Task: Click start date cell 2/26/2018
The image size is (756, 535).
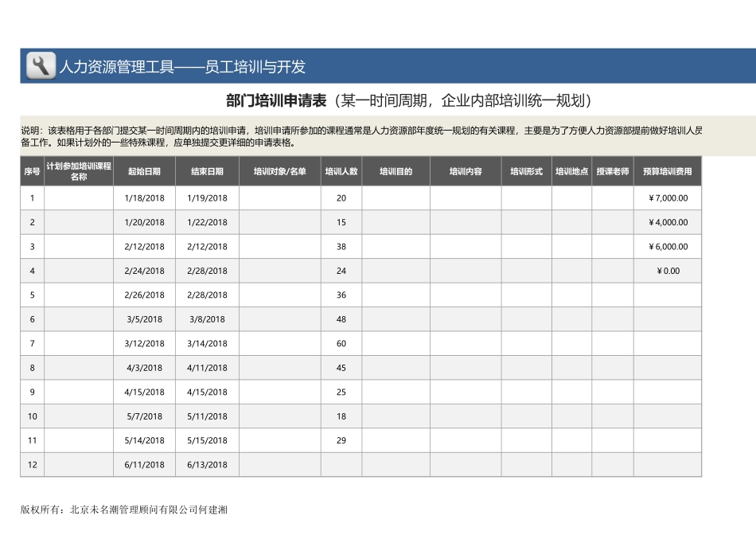Action: [x=144, y=295]
